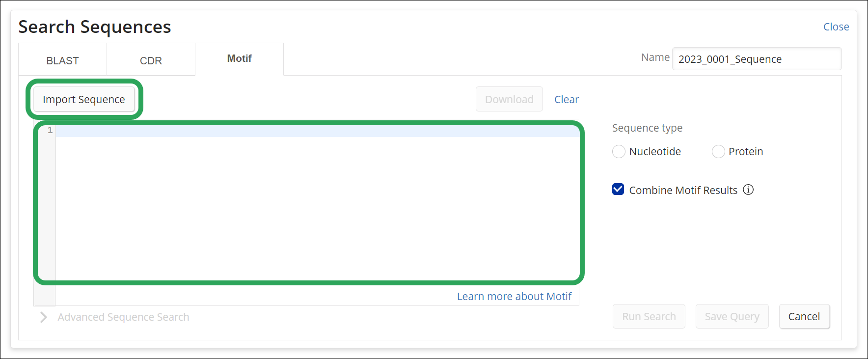The width and height of the screenshot is (868, 359).
Task: Choose the Protein radio button
Action: click(x=718, y=152)
